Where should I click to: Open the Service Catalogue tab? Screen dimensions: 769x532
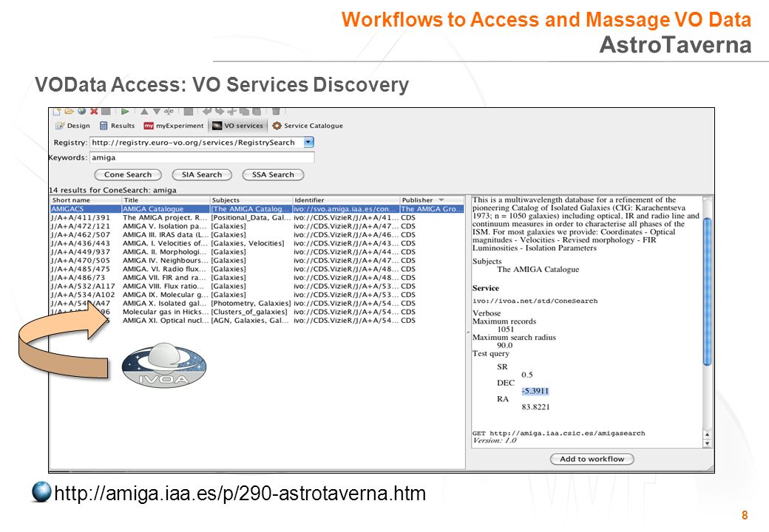308,126
